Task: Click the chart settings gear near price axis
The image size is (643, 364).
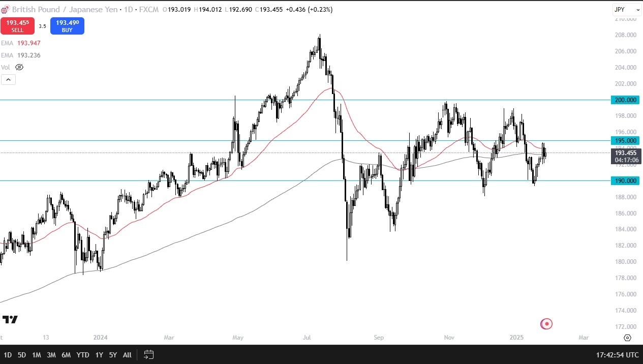Action: click(x=628, y=338)
